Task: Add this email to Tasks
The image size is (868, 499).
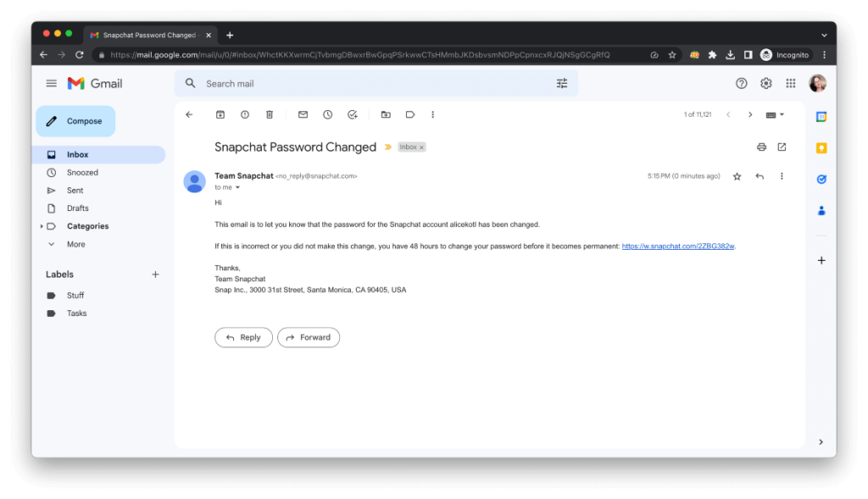Action: [353, 114]
